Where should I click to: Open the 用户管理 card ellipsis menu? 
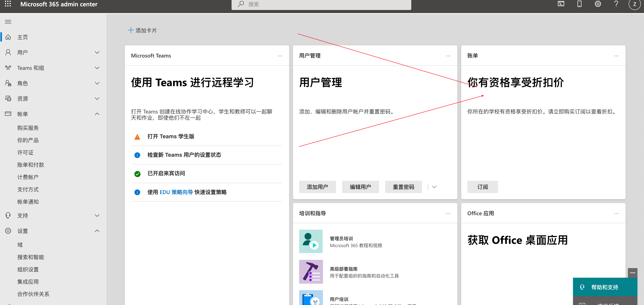[448, 56]
